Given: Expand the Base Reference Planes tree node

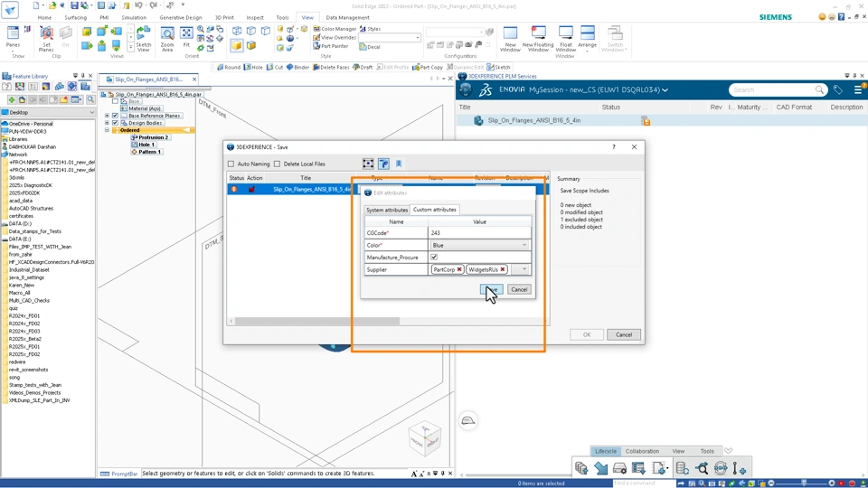Looking at the screenshot, I should tap(107, 116).
